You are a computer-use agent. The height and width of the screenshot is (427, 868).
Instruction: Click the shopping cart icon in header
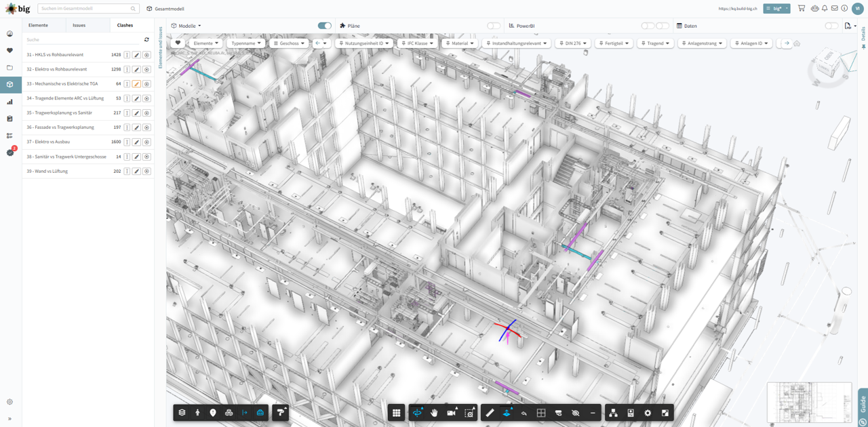(x=802, y=9)
